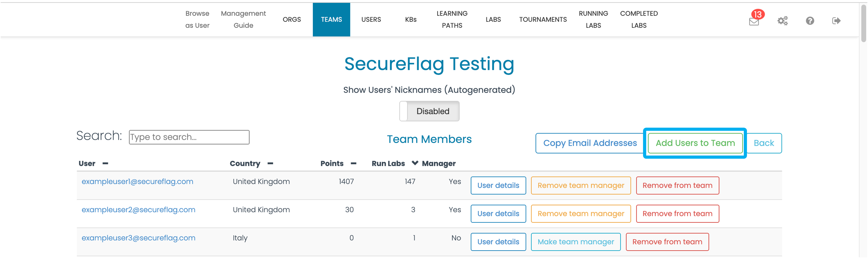
Task: Open Browse as User
Action: click(197, 20)
